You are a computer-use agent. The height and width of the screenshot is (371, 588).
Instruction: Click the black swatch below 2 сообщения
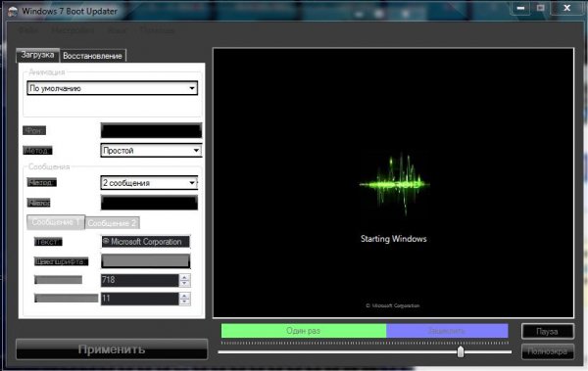pos(149,203)
